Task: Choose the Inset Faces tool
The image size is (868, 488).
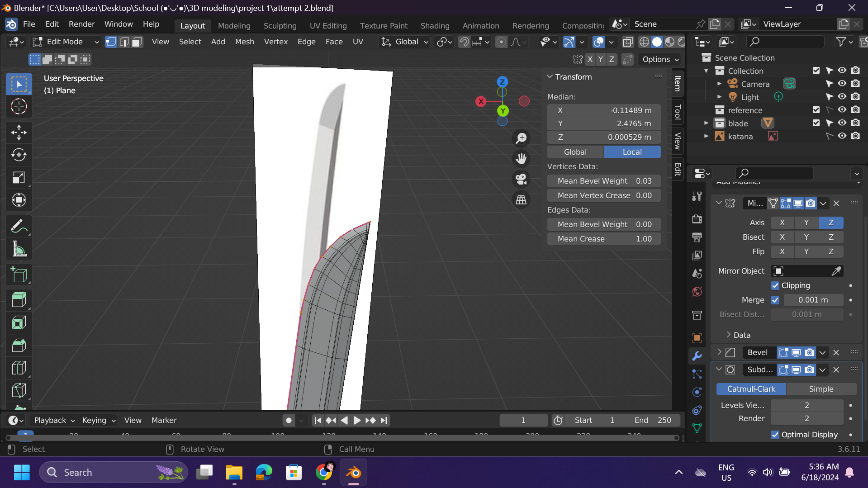Action: 19,322
